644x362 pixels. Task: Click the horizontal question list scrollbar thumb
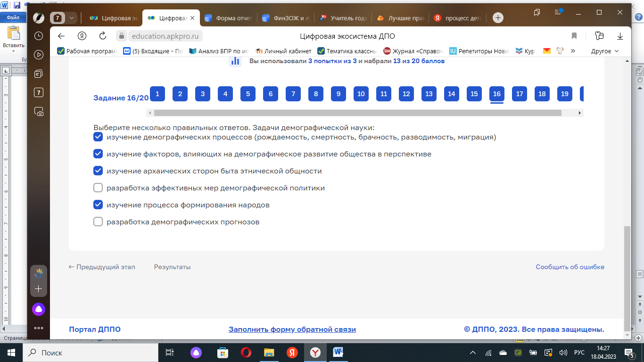tap(357, 113)
